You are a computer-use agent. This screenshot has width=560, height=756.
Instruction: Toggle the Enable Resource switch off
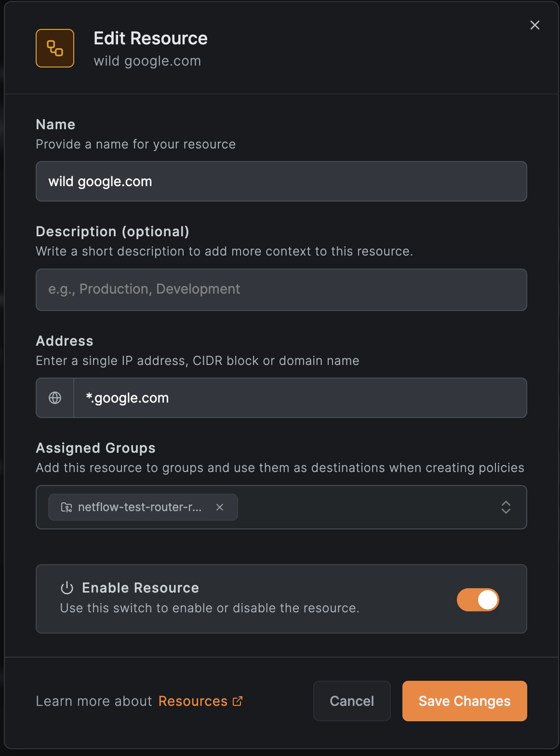click(478, 600)
